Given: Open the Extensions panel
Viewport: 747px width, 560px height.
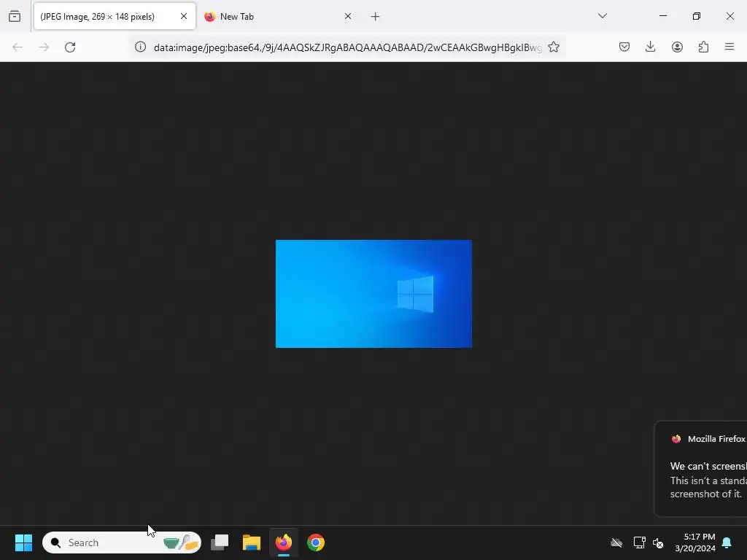Looking at the screenshot, I should click(x=703, y=47).
